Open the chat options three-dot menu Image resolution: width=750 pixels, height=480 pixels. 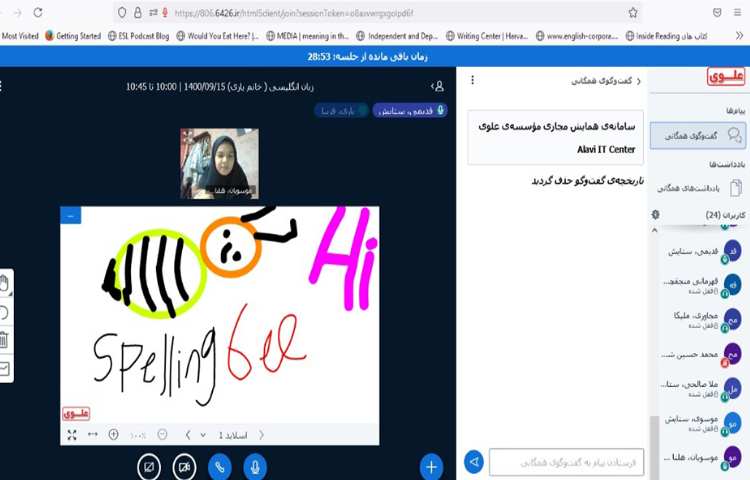[473, 80]
